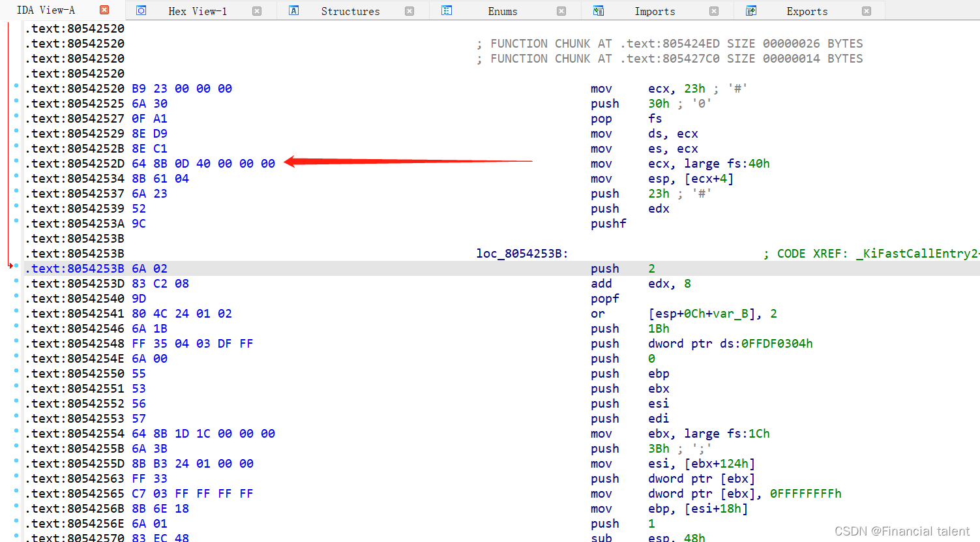Close the Hex View-1 tab
Image resolution: width=980 pixels, height=542 pixels.
click(x=257, y=11)
